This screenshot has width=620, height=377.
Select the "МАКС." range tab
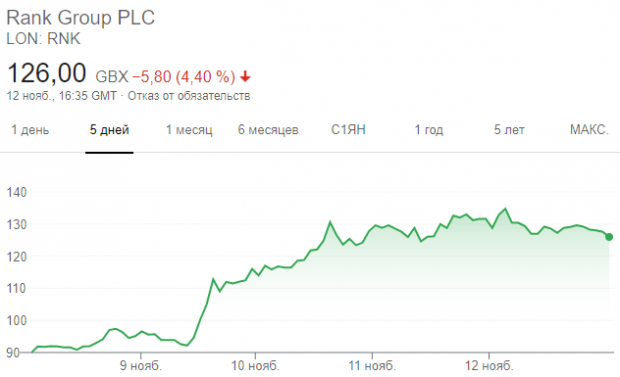(589, 130)
